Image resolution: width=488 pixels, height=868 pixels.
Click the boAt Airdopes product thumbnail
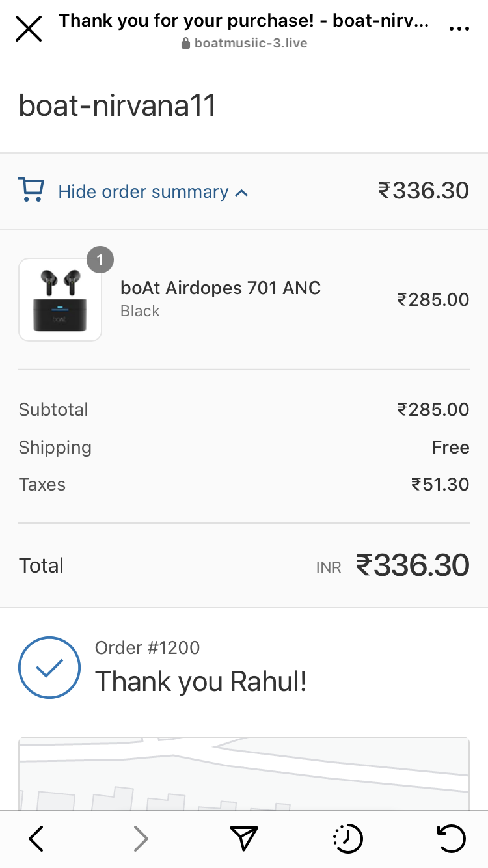point(60,300)
